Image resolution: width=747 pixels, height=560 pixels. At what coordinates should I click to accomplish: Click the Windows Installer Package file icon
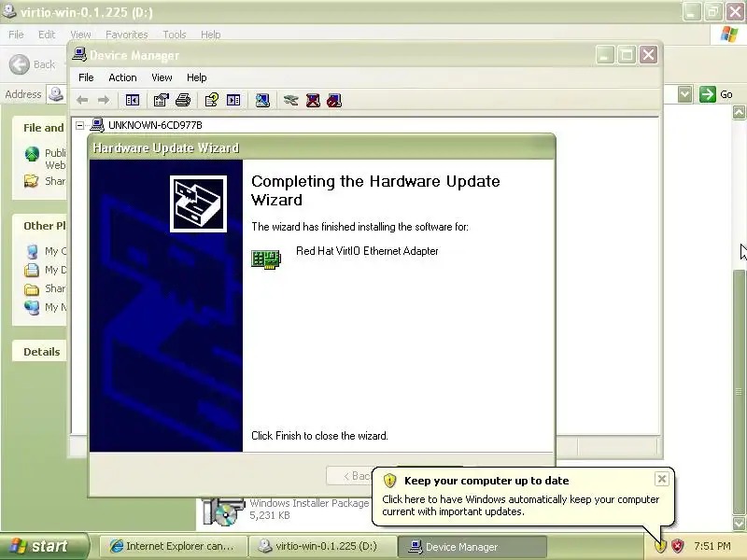click(x=223, y=511)
